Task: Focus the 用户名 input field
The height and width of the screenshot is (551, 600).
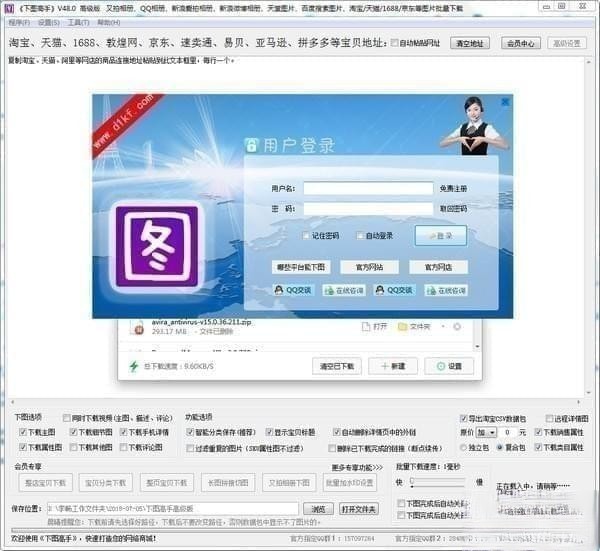Action: 368,188
